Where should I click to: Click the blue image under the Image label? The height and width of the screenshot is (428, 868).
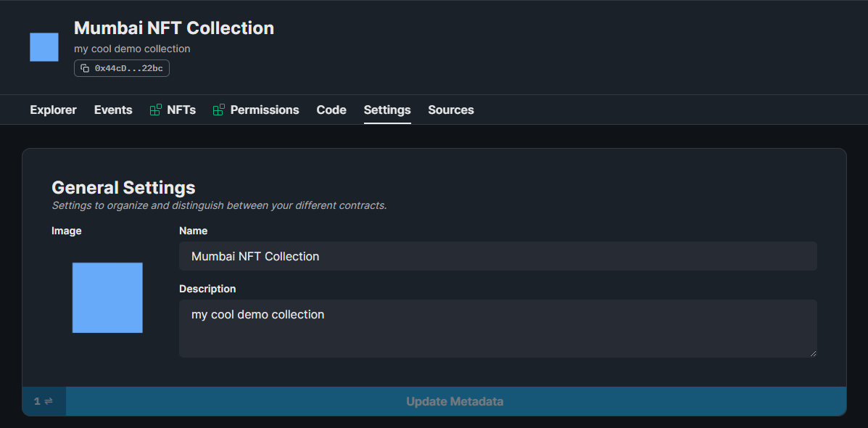[107, 297]
